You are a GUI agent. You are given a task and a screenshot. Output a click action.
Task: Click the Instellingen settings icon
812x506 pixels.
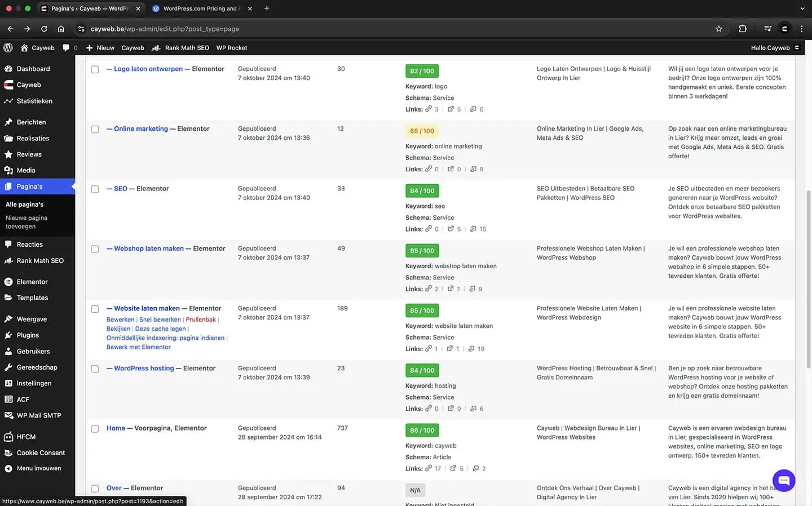click(8, 383)
